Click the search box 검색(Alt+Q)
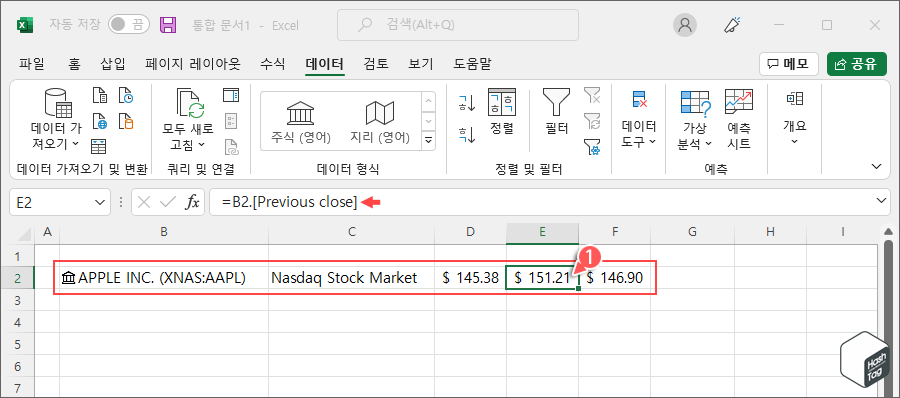The image size is (900, 398). tap(457, 25)
